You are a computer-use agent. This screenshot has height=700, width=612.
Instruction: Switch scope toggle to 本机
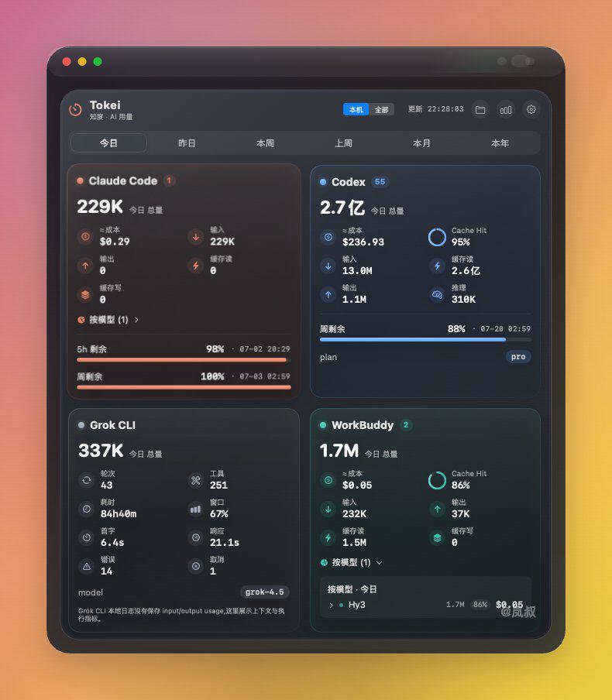point(356,109)
